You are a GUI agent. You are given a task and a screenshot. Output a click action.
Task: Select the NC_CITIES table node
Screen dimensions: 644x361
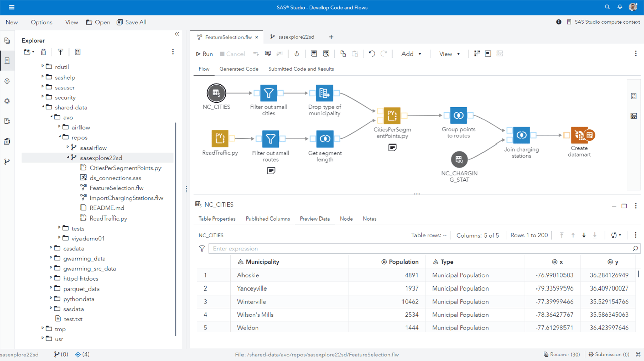tap(216, 93)
